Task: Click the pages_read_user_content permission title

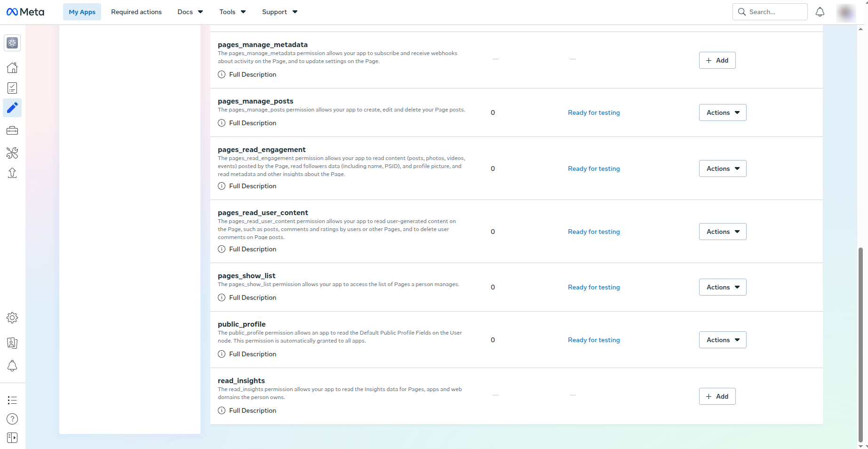Action: tap(263, 213)
